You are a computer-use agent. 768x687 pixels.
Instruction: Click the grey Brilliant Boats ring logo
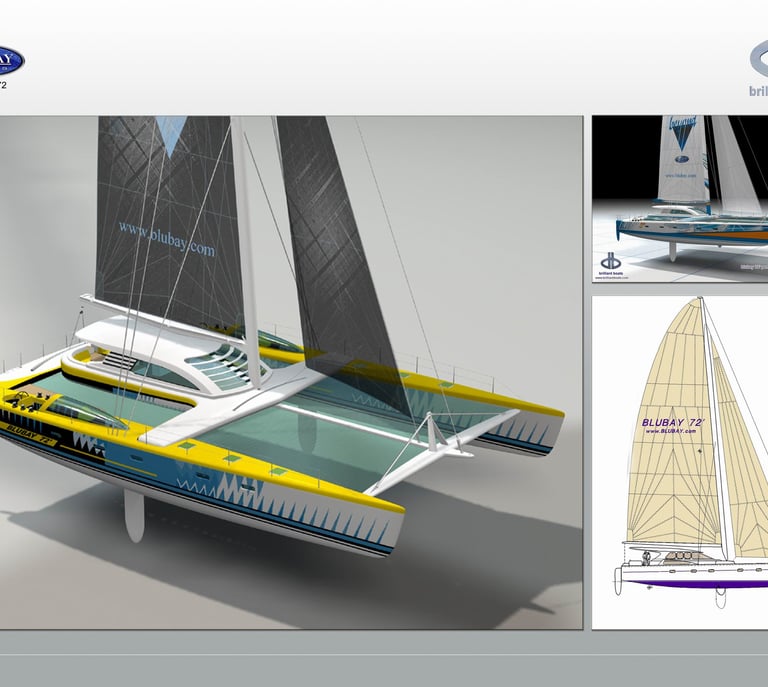[x=759, y=59]
